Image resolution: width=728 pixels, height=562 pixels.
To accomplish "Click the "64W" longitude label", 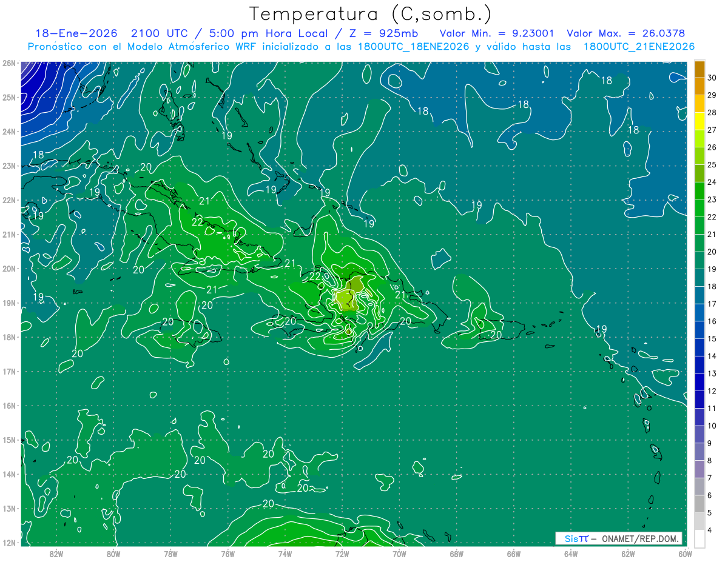I will (x=571, y=554).
